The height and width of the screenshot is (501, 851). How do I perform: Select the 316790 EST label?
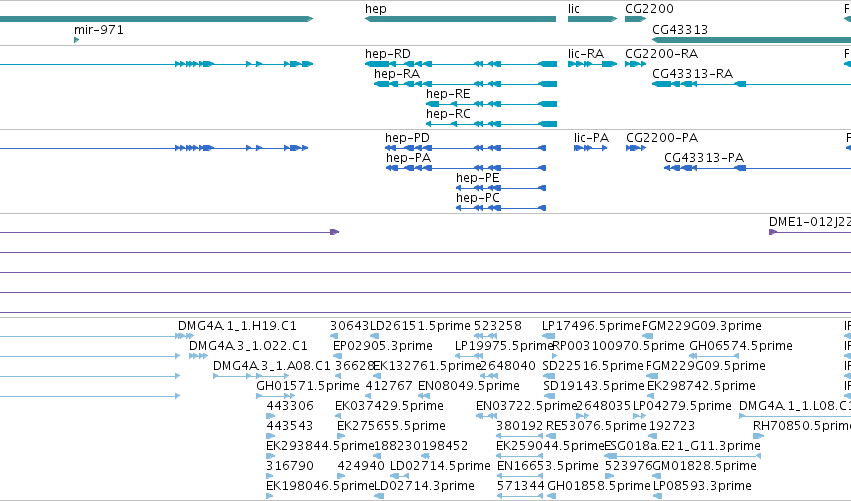coord(290,466)
